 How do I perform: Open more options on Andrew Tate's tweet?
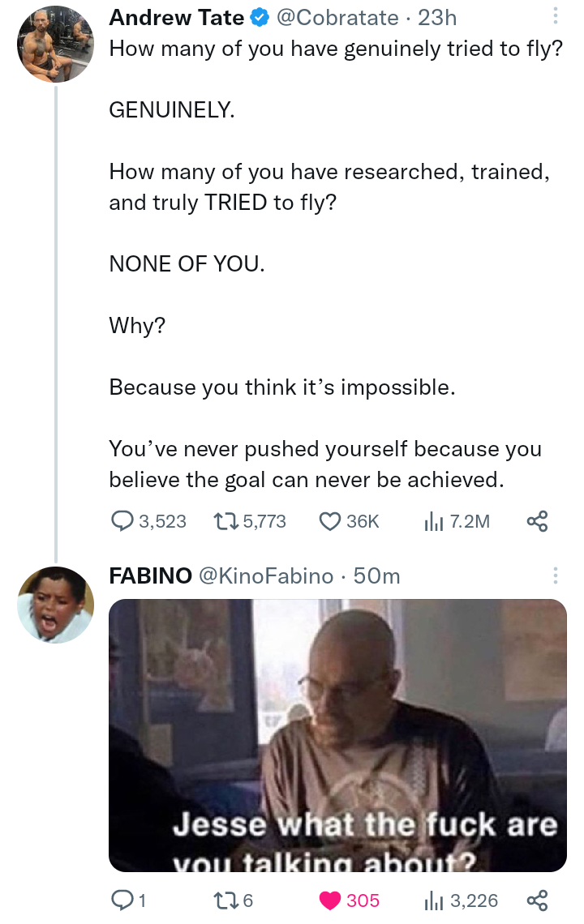click(555, 17)
